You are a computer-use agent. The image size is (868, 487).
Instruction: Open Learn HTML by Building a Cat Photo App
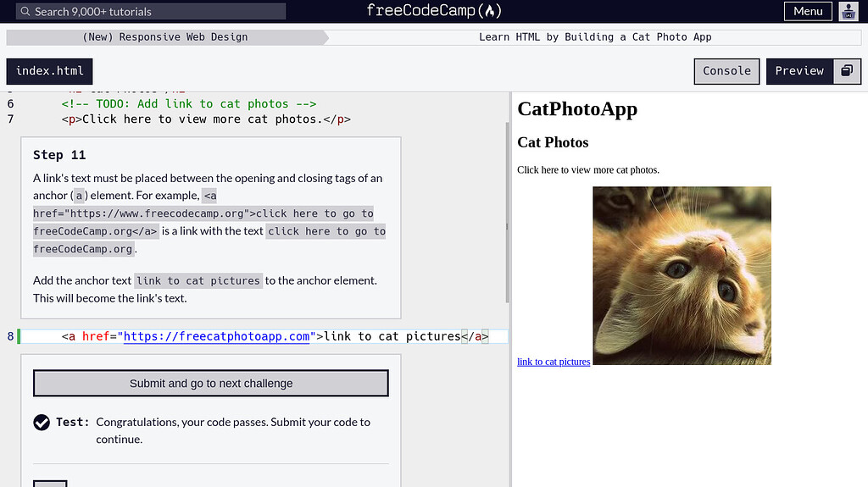click(594, 37)
